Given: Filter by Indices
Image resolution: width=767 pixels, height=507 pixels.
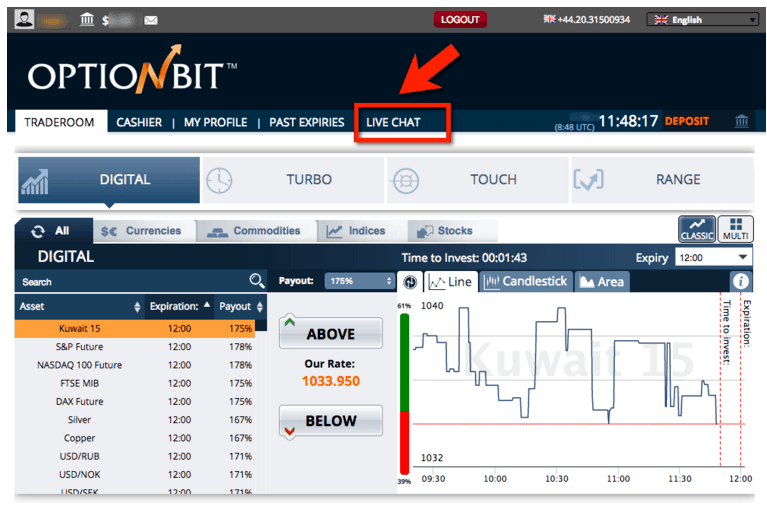Looking at the screenshot, I should click(x=361, y=230).
